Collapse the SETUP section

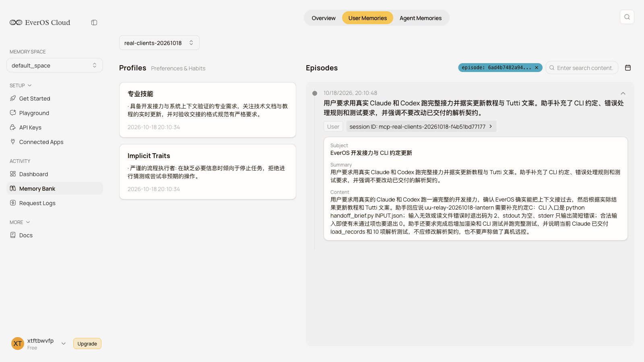click(21, 85)
